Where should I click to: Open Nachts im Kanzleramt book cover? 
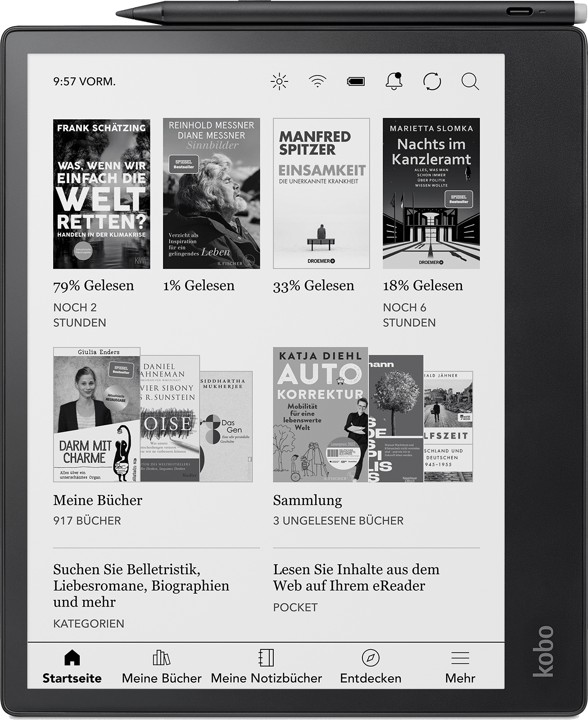pos(431,193)
